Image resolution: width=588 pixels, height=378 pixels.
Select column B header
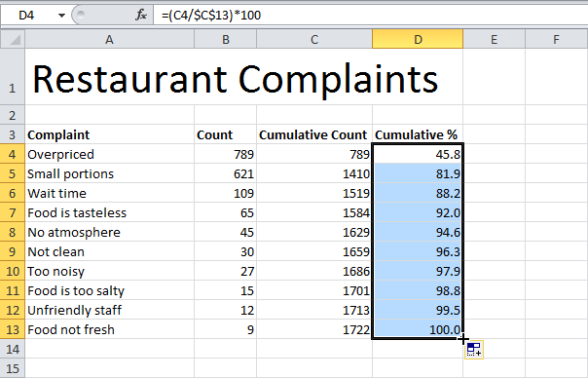click(x=226, y=39)
